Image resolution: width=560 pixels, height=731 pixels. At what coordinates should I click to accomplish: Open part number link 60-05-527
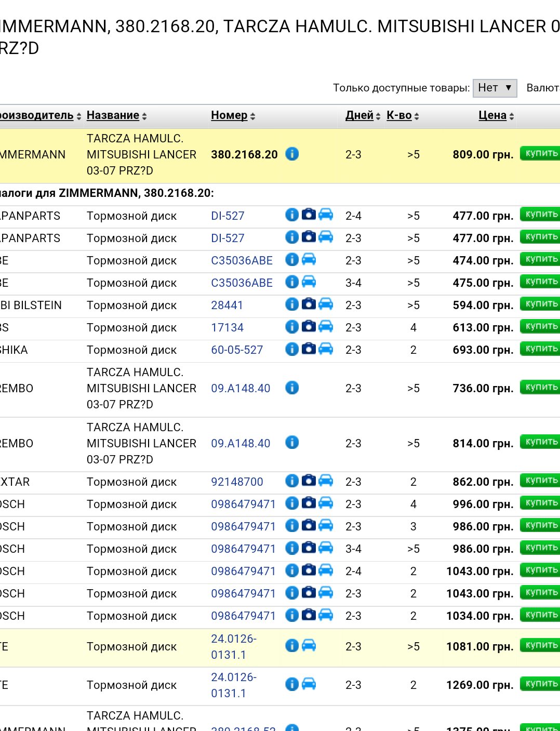pos(237,350)
